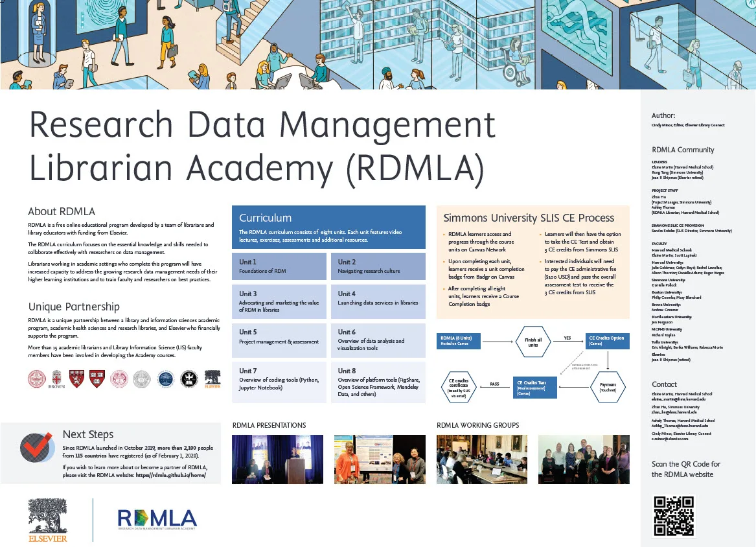
Task: Open the working group meeting room photo
Action: coord(482,460)
